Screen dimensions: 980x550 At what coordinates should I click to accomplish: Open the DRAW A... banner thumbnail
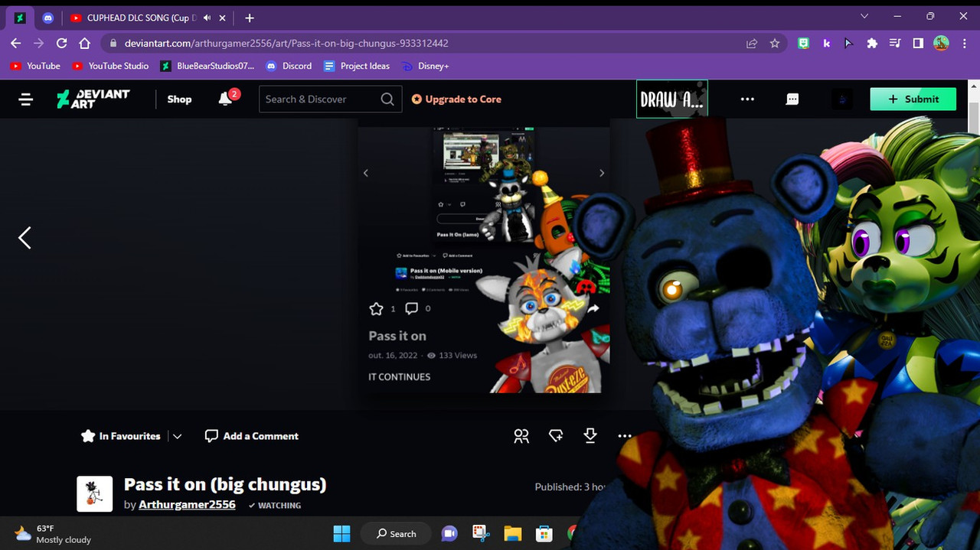click(x=672, y=99)
